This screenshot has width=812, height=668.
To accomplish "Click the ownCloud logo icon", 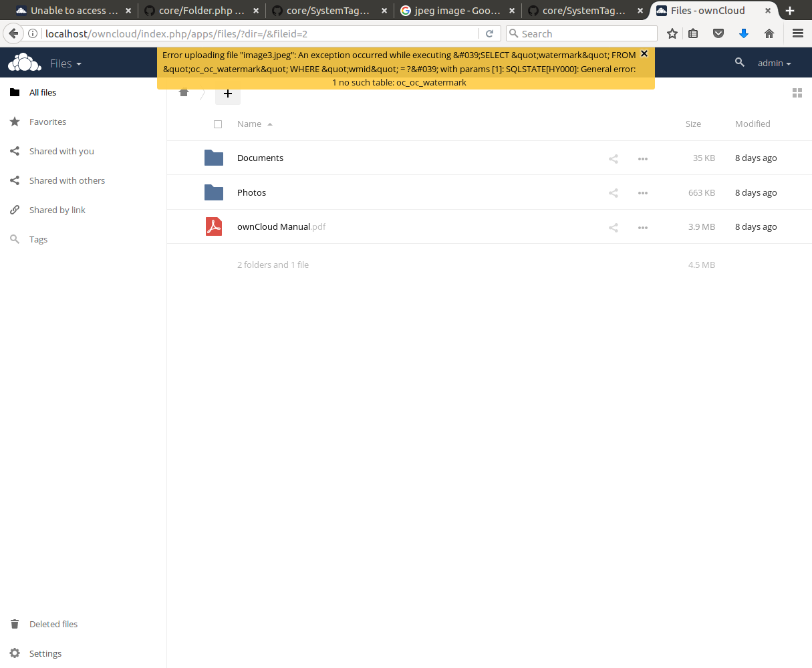I will coord(24,63).
